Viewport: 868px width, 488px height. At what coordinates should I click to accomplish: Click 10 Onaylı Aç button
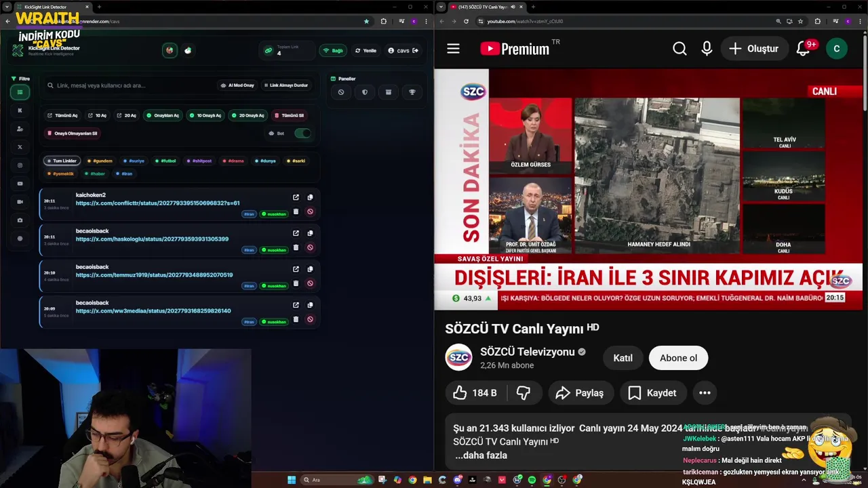205,115
